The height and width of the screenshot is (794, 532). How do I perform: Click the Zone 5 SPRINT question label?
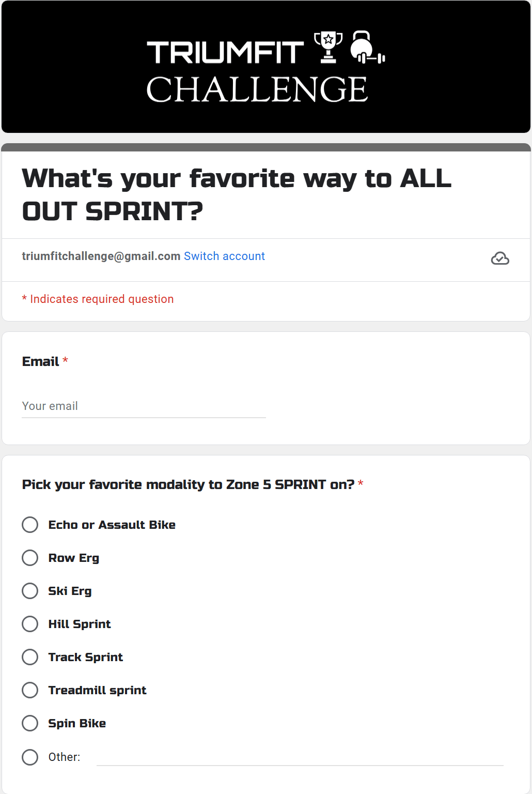(x=188, y=485)
